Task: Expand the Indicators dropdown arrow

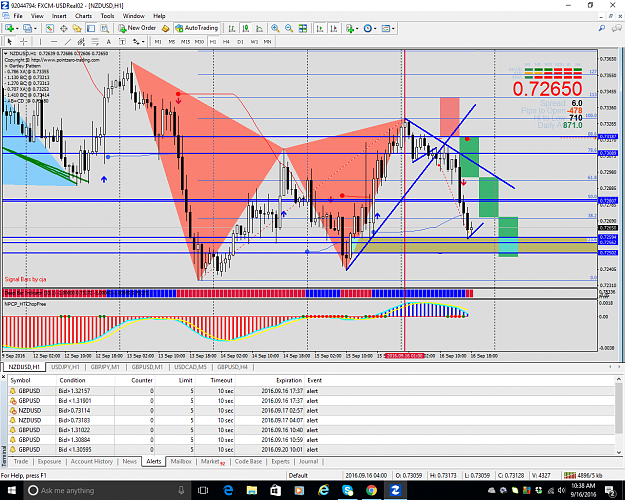Action: pyautogui.click(x=357, y=28)
